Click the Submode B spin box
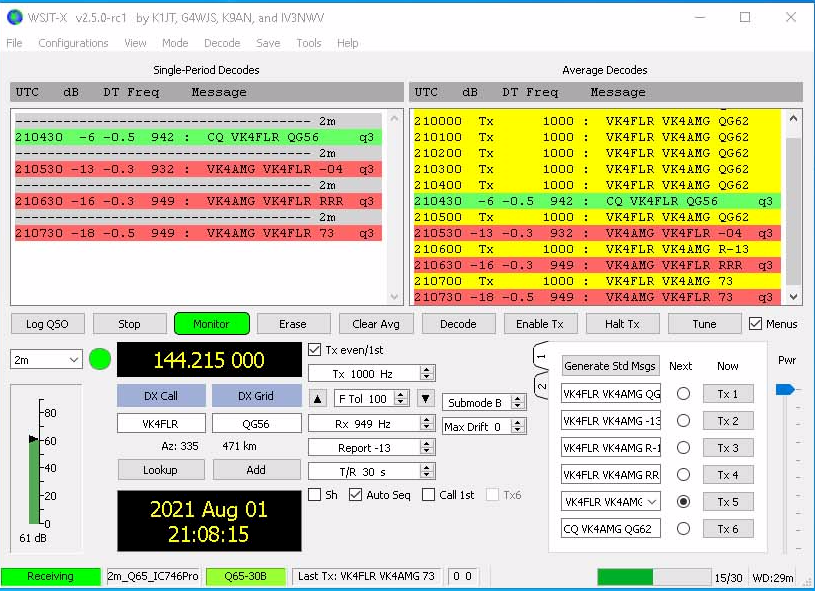Image resolution: width=815 pixels, height=591 pixels. (483, 402)
